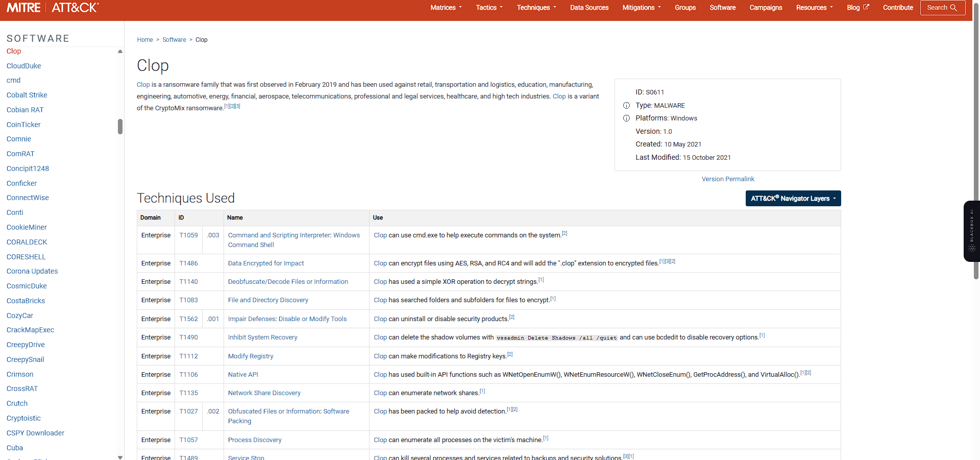Click the "ID: S0611" text
This screenshot has height=460, width=980.
[650, 92]
